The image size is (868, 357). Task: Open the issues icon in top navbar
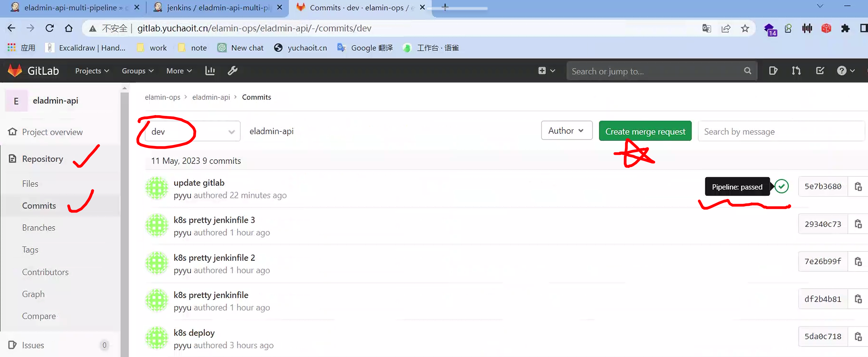[x=773, y=71]
